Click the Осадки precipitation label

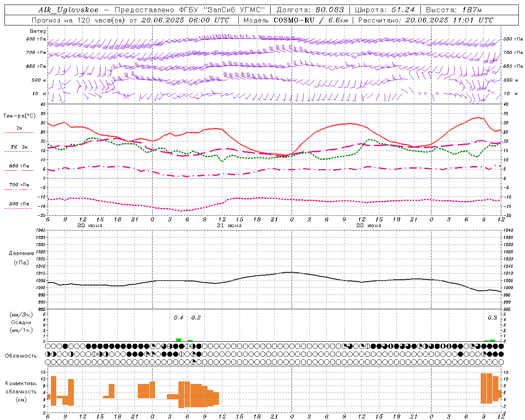tap(21, 322)
